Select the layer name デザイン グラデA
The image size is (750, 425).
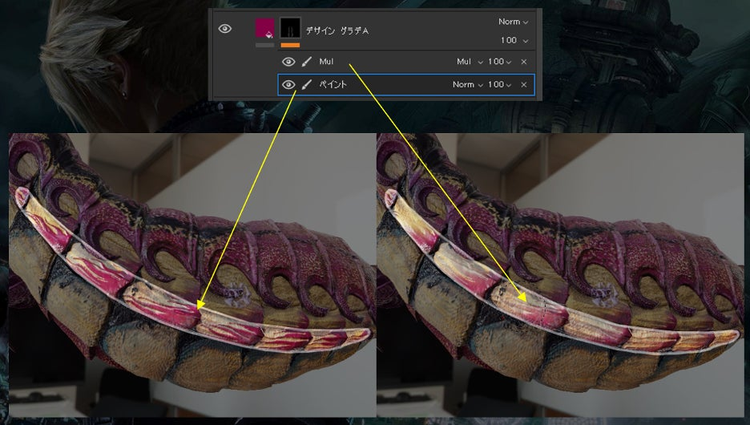pyautogui.click(x=337, y=31)
